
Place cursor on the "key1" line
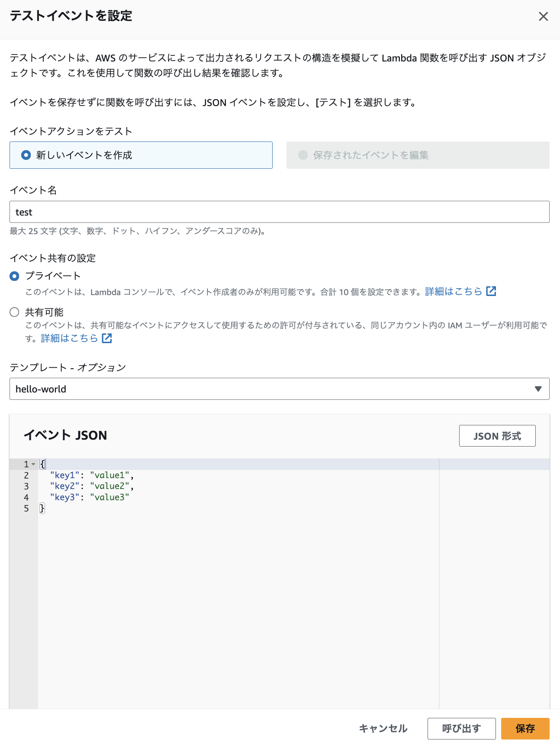point(65,475)
